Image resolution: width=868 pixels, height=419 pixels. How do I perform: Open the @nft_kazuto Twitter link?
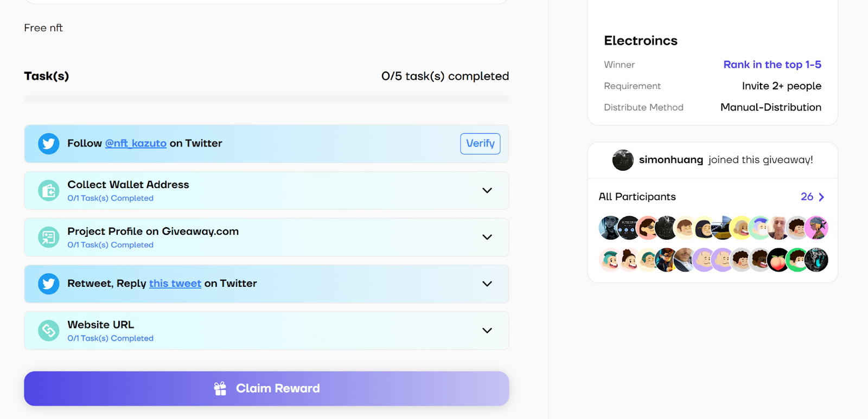[x=136, y=144]
